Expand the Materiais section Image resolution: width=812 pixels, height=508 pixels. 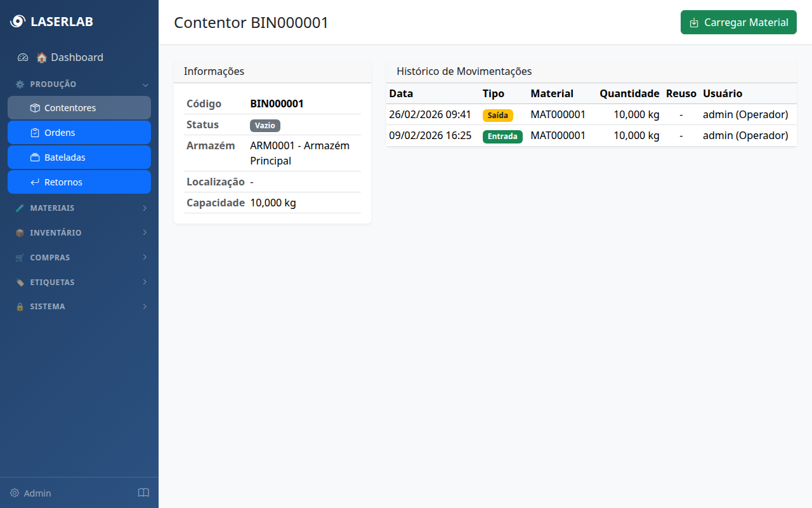click(79, 208)
